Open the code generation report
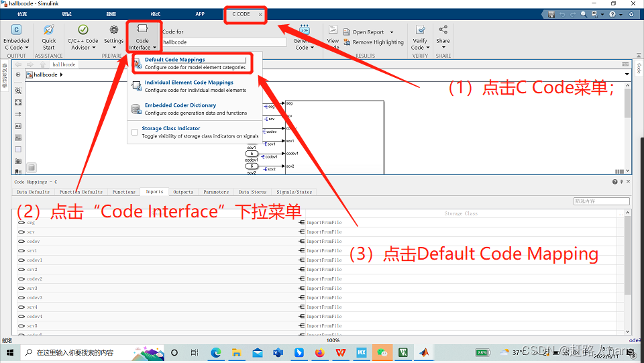644x363 pixels. point(364,32)
